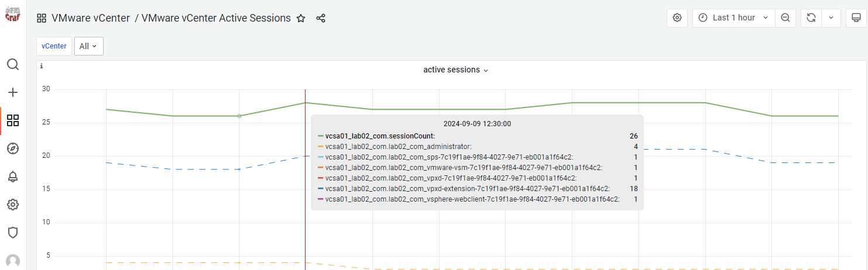The height and width of the screenshot is (270, 868).
Task: Go to the VMware vCenter folder link
Action: pos(91,18)
